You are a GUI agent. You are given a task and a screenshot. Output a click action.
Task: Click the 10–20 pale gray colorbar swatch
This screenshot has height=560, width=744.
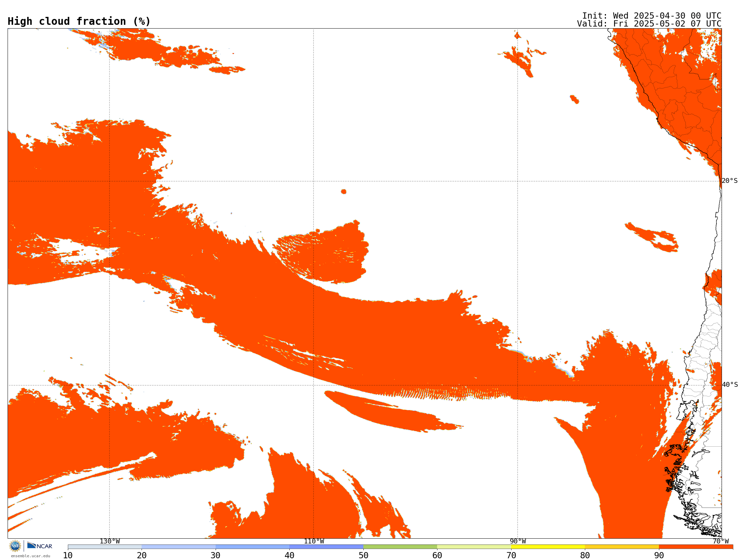(x=105, y=547)
